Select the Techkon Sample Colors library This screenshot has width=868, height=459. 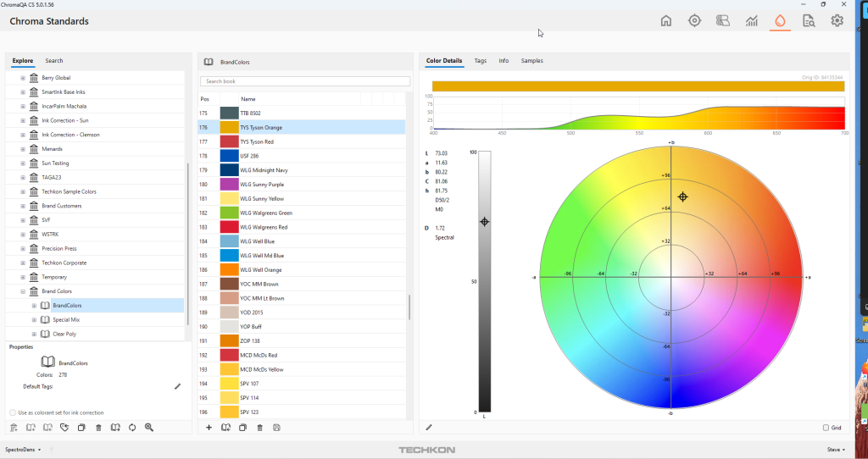coord(69,192)
